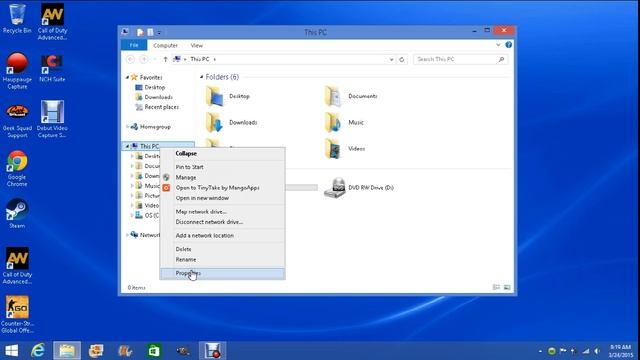
Task: Open the Videos folder in Folders section
Action: pos(345,149)
